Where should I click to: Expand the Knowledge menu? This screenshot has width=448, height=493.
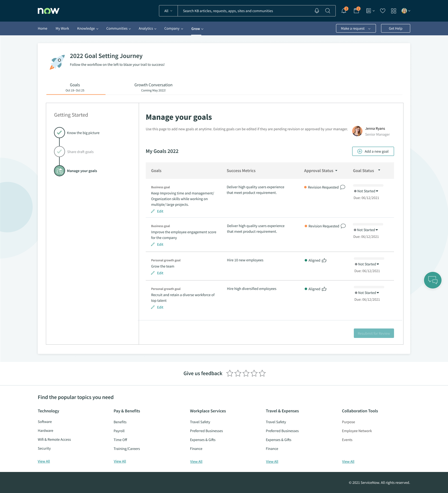[x=88, y=29]
